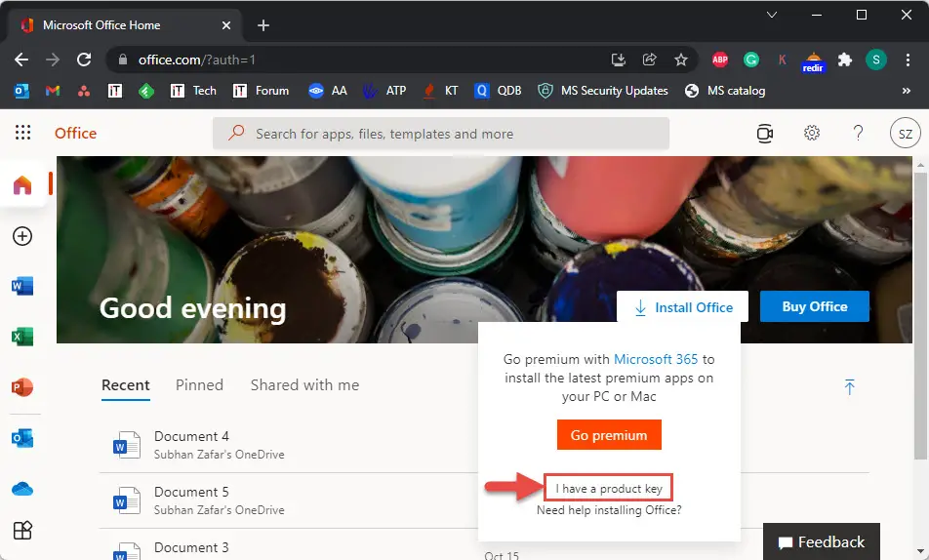Open the Forum bookmark
This screenshot has height=560, width=929.
tap(261, 91)
